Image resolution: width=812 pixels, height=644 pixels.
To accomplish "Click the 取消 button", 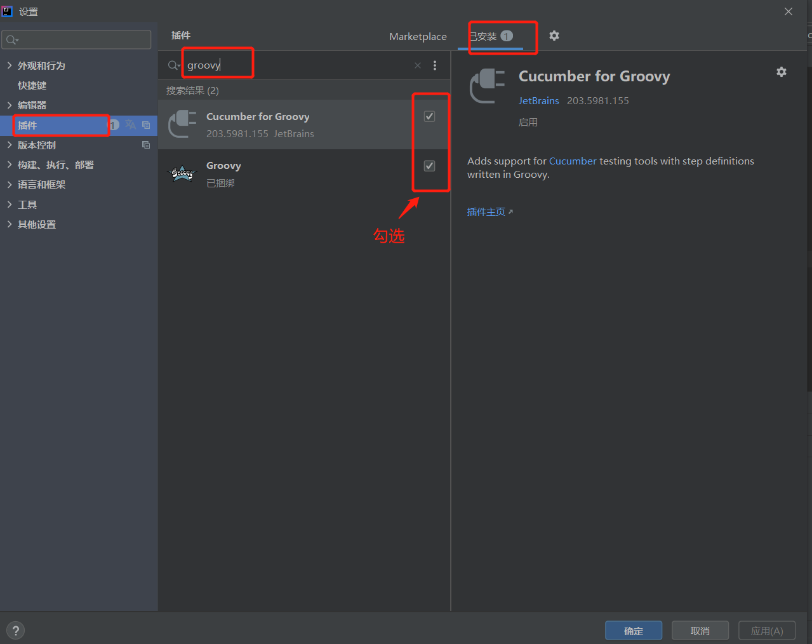I will 700,631.
